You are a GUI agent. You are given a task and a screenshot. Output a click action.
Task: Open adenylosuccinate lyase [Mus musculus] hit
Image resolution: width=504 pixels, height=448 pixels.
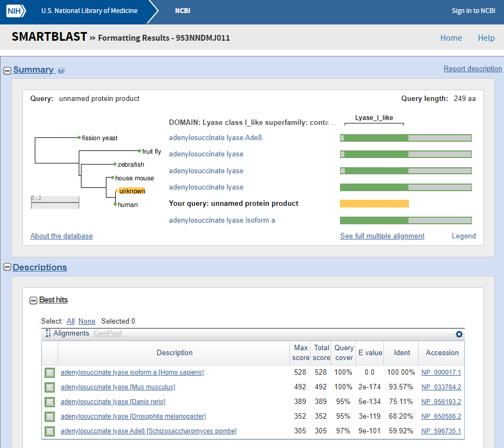coord(118,387)
